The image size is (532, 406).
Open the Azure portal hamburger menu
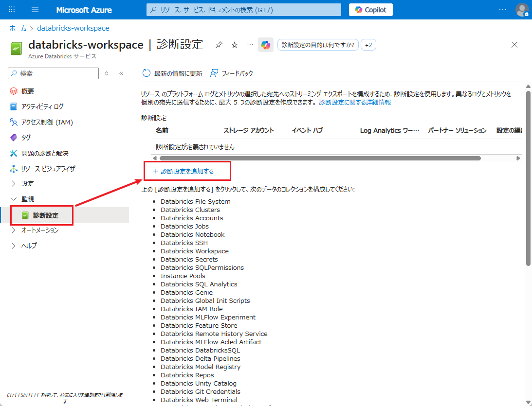pos(35,10)
